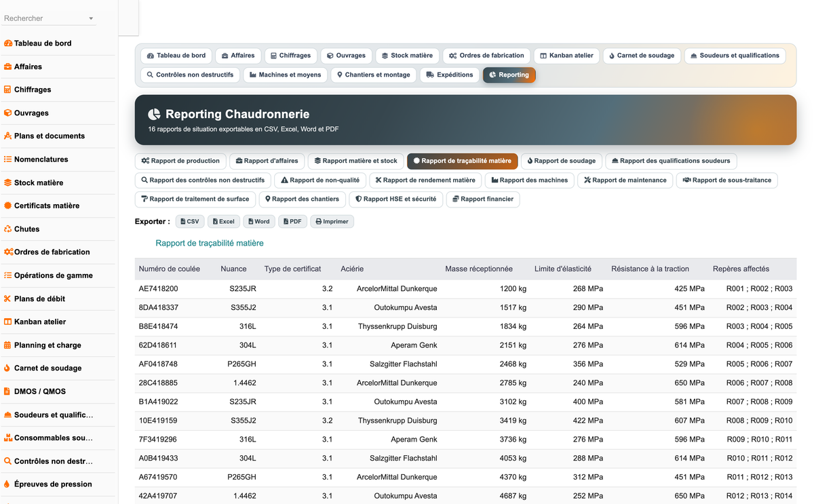
Task: Click the Opérations de gamme sidebar icon
Action: (8, 275)
